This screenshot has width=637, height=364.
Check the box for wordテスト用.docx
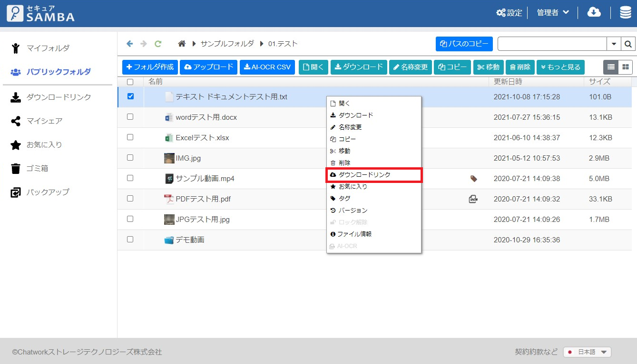[130, 117]
